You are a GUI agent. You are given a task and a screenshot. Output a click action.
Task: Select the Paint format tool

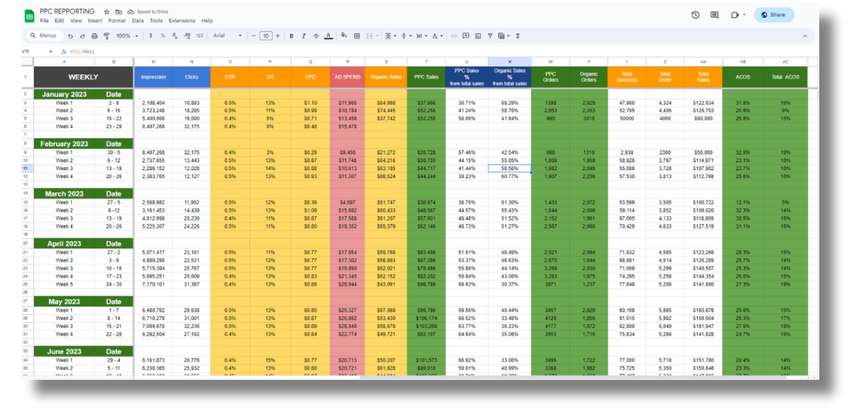[x=107, y=36]
